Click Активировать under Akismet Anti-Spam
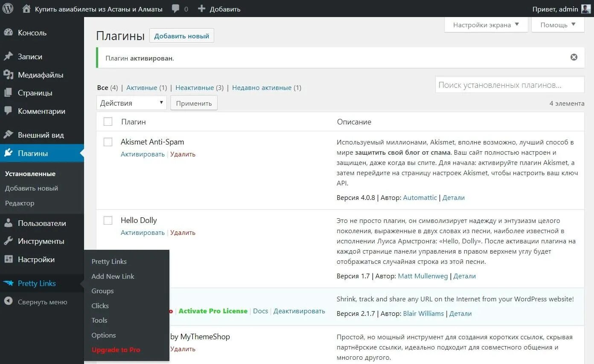The width and height of the screenshot is (594, 364). click(143, 154)
